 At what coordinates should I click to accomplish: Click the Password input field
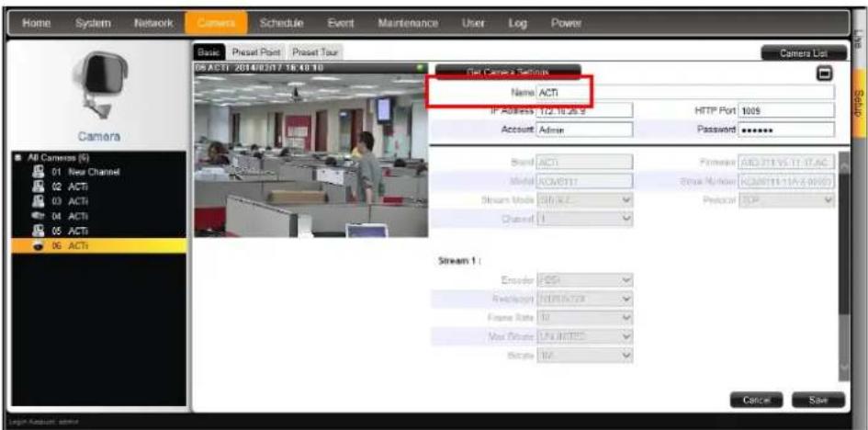(786, 130)
